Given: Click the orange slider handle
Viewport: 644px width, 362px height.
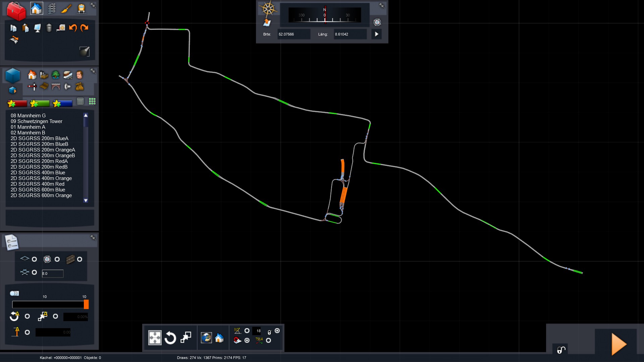Looking at the screenshot, I should click(x=86, y=304).
